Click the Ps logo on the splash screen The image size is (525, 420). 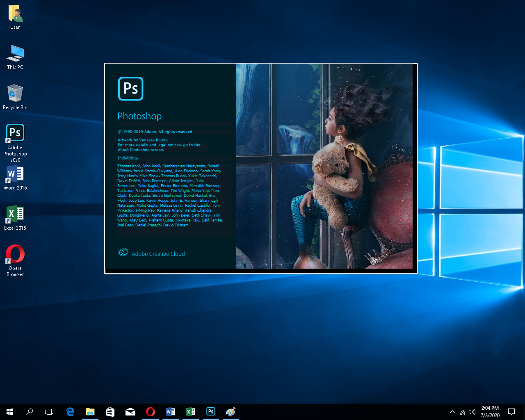pos(130,89)
